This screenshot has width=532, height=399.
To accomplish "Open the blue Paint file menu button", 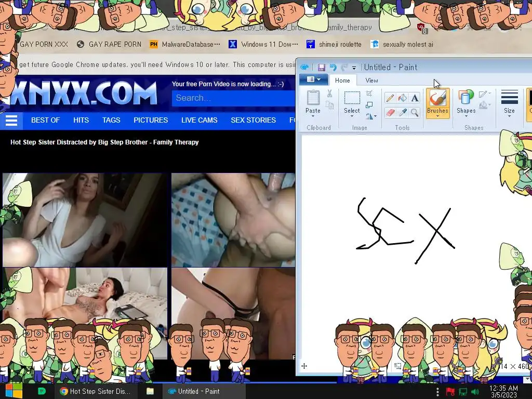I will (x=313, y=79).
